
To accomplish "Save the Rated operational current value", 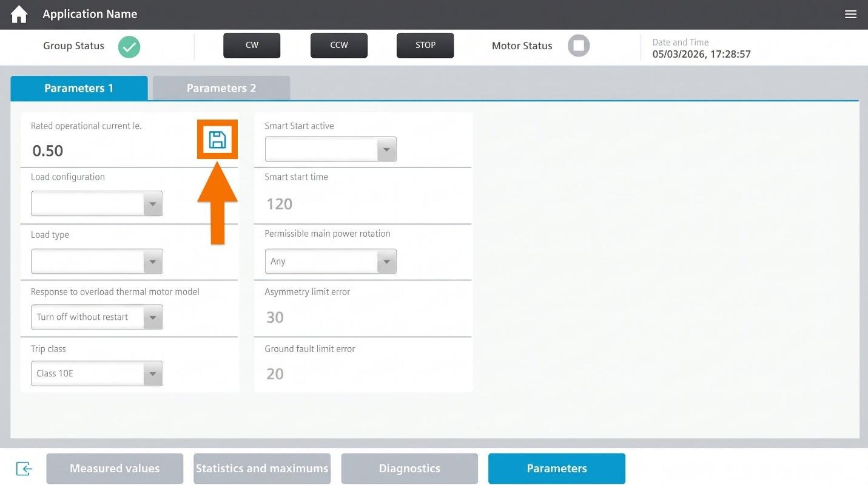I will (x=217, y=140).
